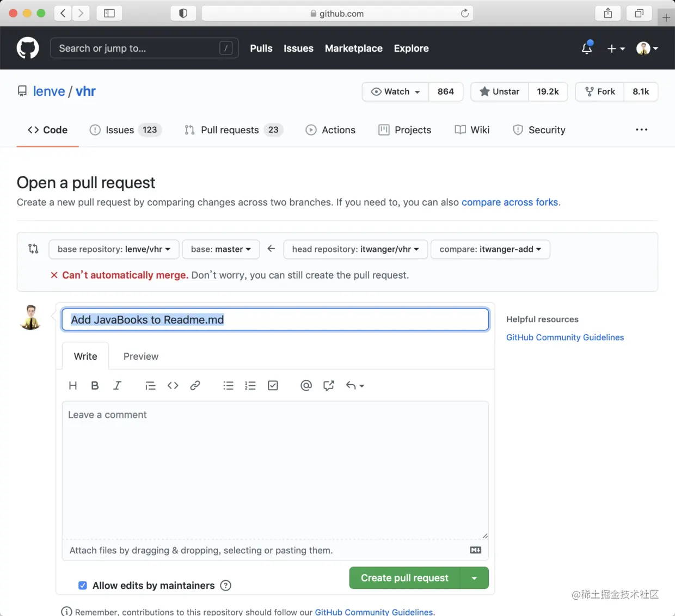Click the Create pull request button

[404, 578]
